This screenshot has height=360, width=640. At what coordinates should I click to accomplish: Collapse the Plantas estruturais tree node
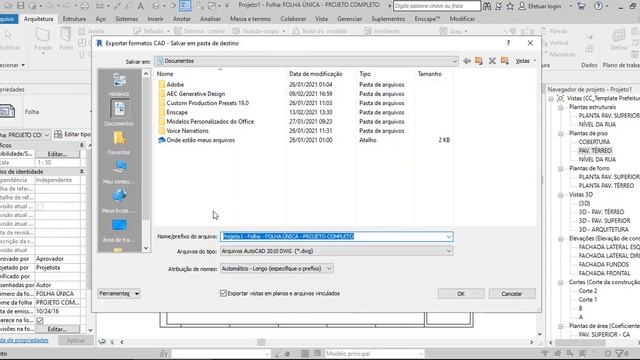pos(561,107)
